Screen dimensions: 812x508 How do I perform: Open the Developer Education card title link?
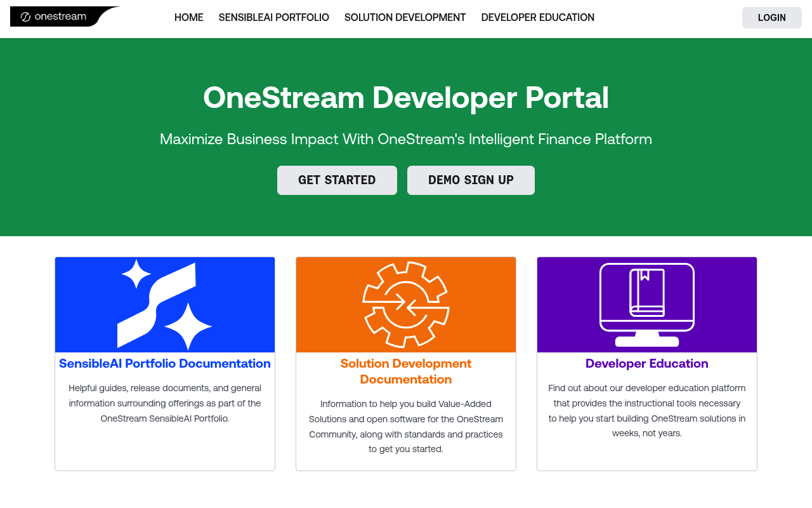pos(647,364)
